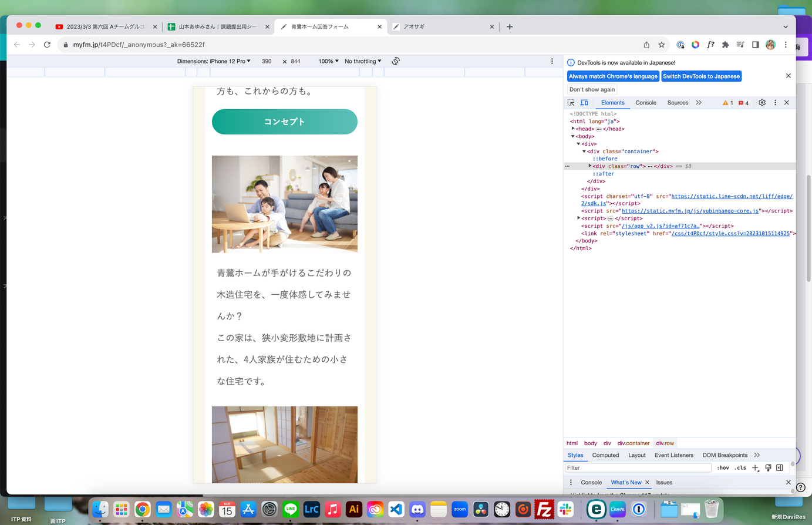Show the computed styles sidebar
Screen dimensions: 812x525
tap(780, 468)
